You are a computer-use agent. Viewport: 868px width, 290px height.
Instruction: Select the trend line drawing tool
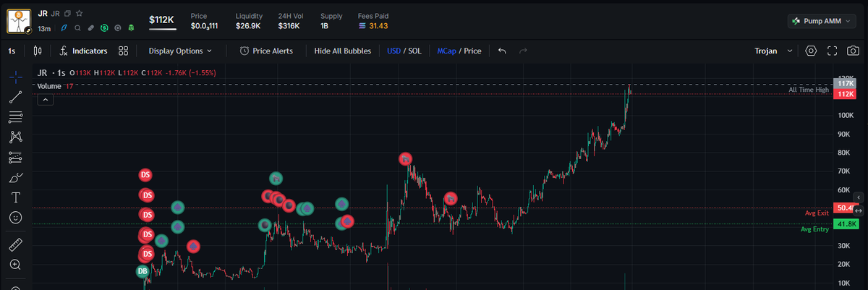pos(15,97)
